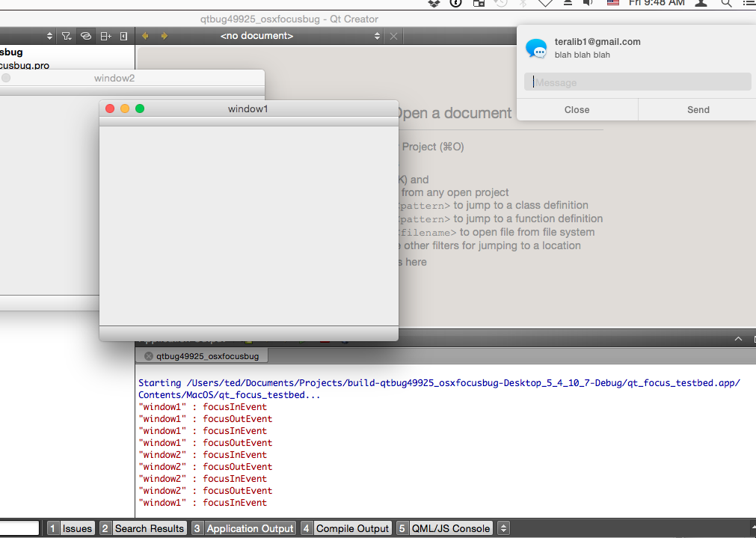Open Spotlight search magnifier icon
756x538 pixels.
(x=726, y=4)
